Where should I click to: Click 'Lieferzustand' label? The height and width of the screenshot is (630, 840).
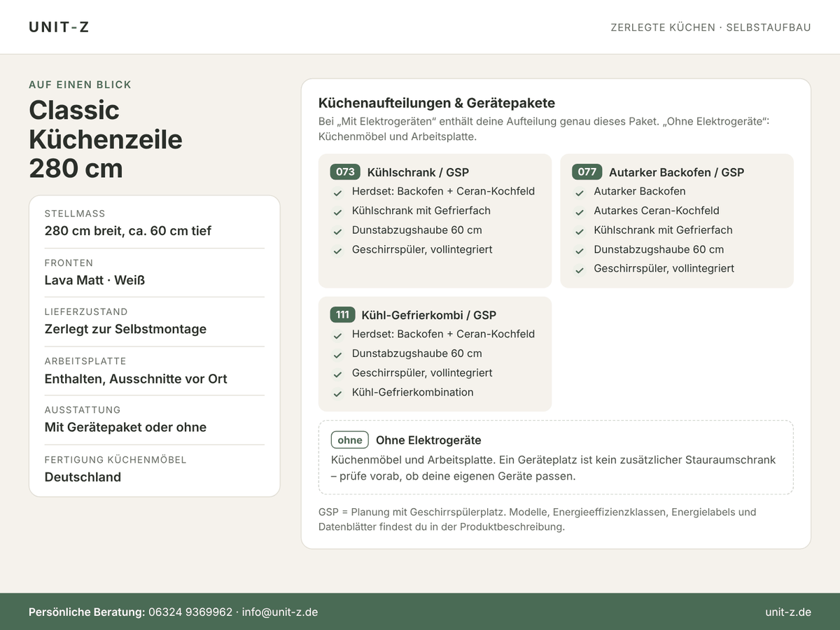pos(86,311)
